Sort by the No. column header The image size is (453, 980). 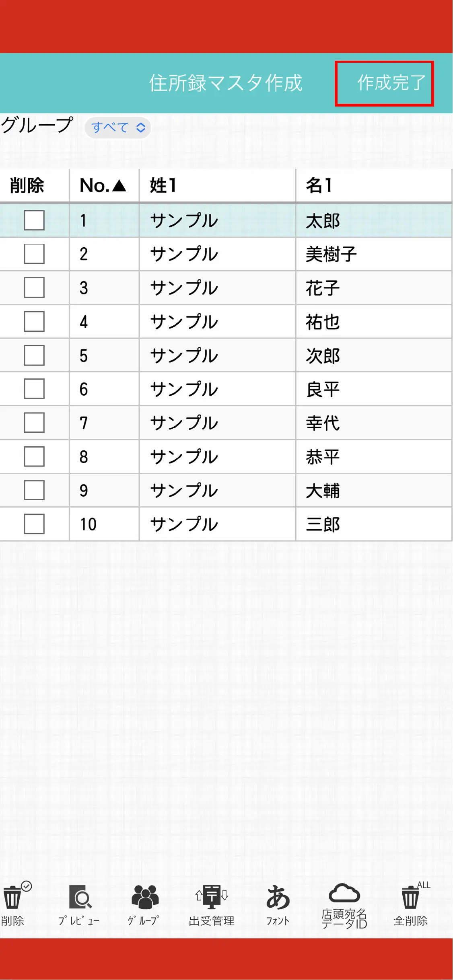tap(103, 185)
